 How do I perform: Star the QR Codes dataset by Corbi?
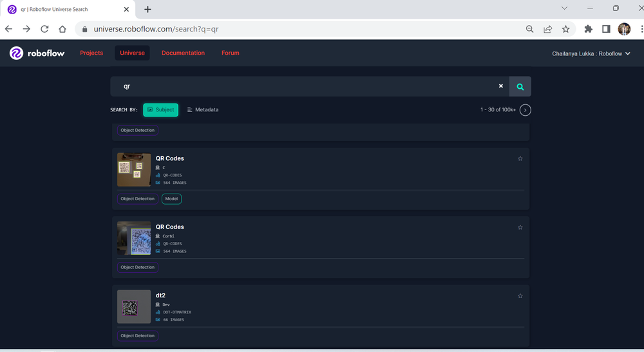point(520,227)
